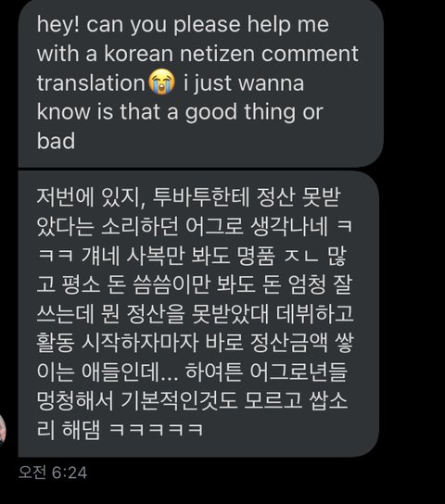Image resolution: width=445 pixels, height=504 pixels.
Task: Click the crying face emoji in the message
Action: click(x=161, y=82)
